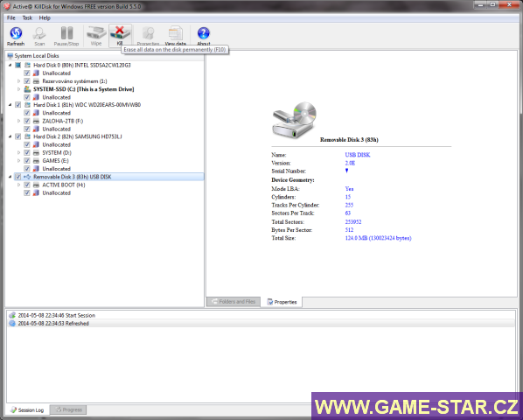Uncheck the GAMES (E:) checkbox
The image size is (523, 420).
[x=27, y=161]
